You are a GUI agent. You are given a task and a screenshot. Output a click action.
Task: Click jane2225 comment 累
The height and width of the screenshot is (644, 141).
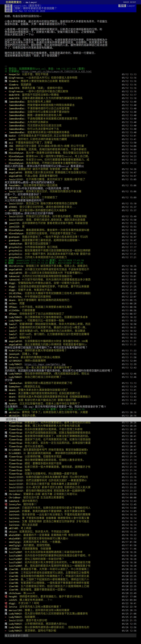pos(23,227)
